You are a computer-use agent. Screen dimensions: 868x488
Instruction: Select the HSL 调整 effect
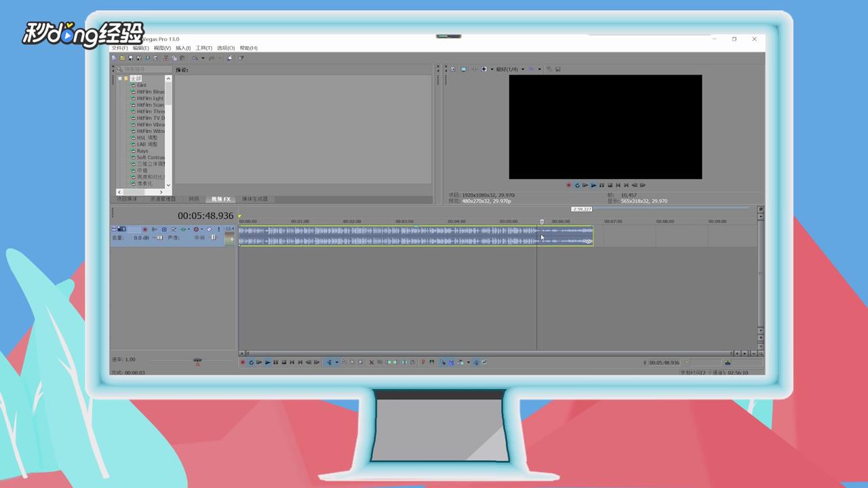[x=147, y=138]
